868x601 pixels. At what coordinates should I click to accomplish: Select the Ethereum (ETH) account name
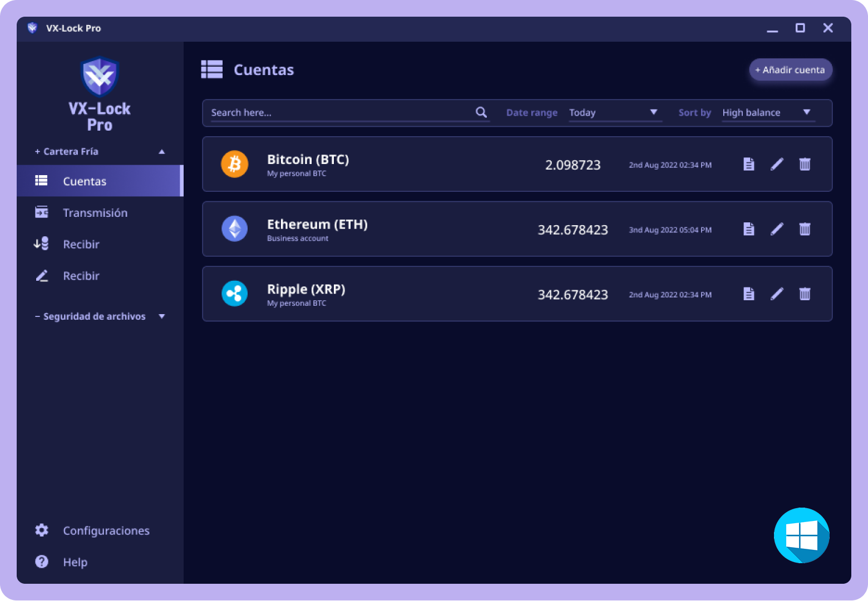coord(317,224)
